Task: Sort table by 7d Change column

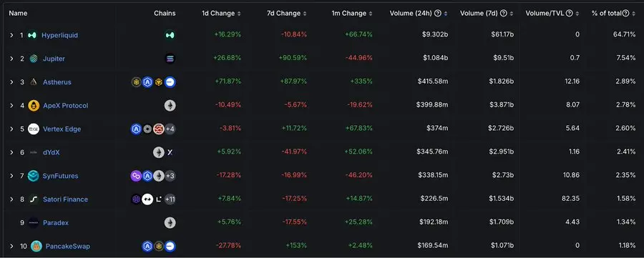Action: (x=305, y=14)
